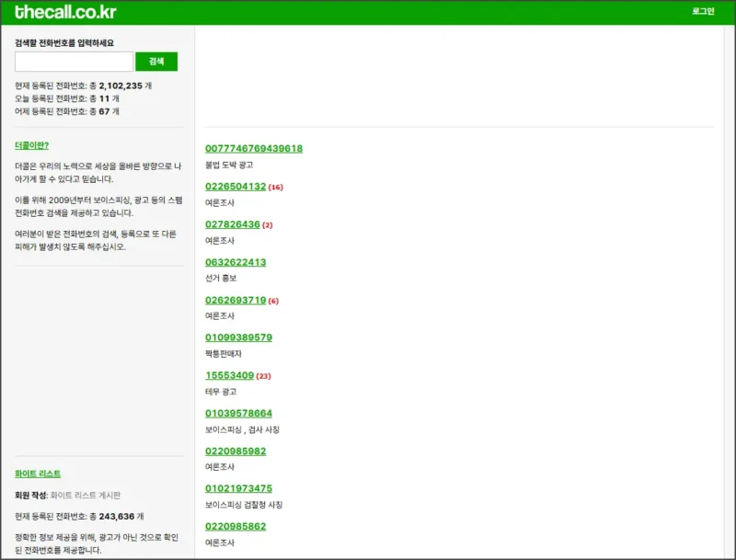
Task: Focus the phone number search field
Action: coord(74,62)
